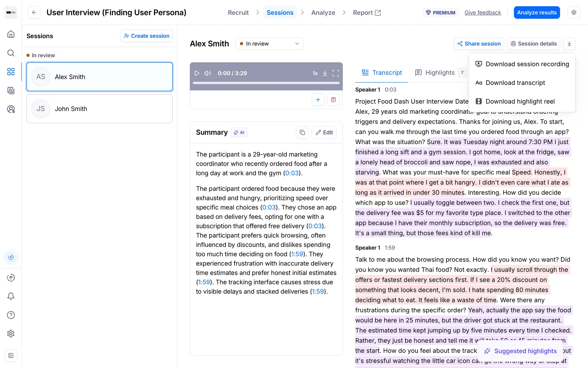Image resolution: width=588 pixels, height=368 pixels.
Task: Copy the summary text icon
Action: point(302,132)
